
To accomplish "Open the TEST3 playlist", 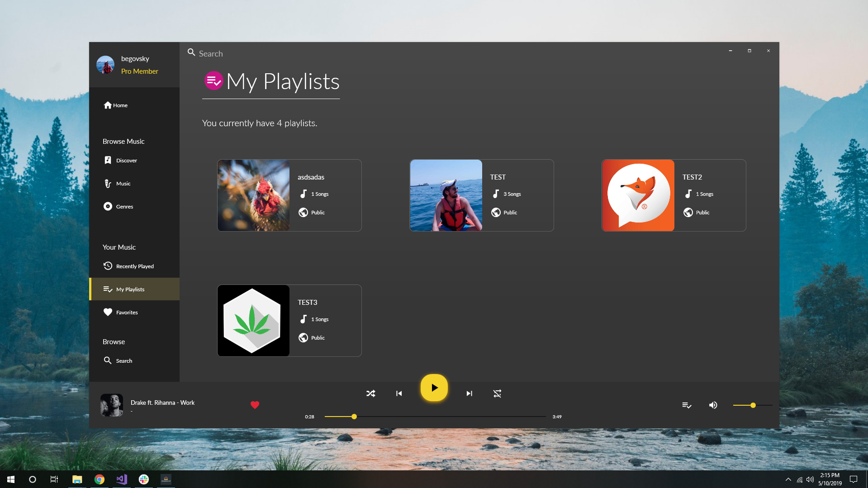I will coord(289,320).
